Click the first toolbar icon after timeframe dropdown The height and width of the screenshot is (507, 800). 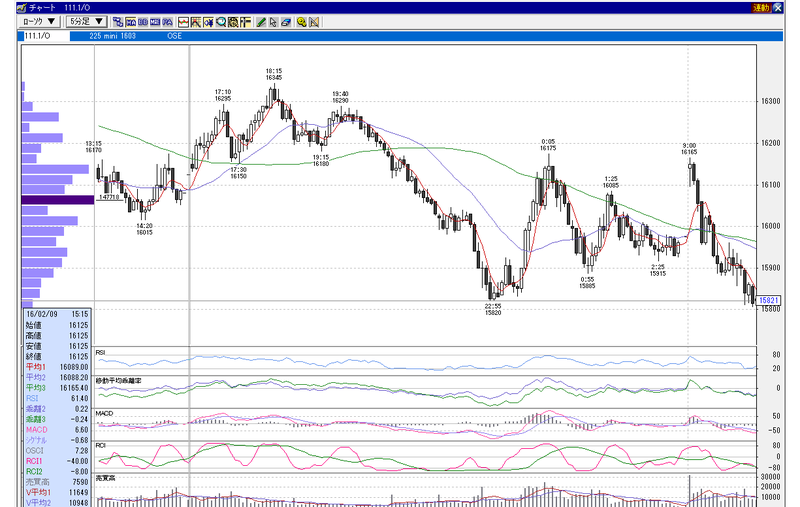118,21
